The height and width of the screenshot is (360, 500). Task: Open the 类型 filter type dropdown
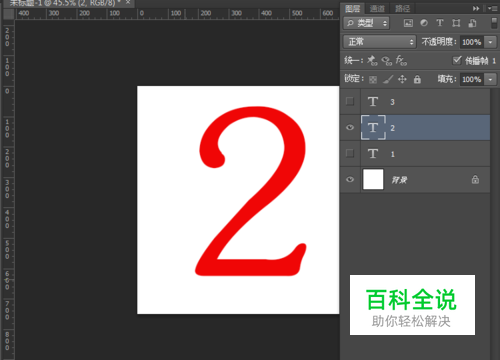(366, 23)
